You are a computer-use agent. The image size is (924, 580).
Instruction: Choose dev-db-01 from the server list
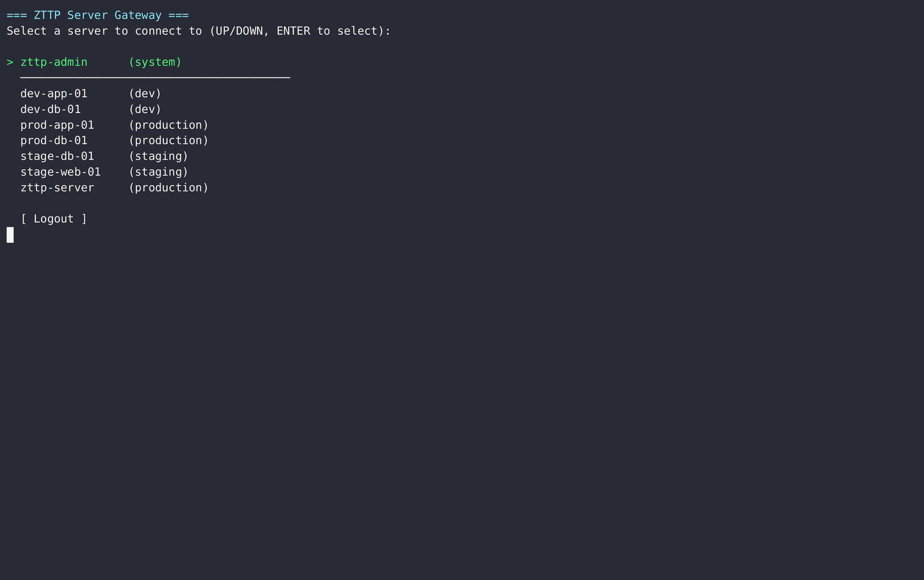click(x=91, y=109)
